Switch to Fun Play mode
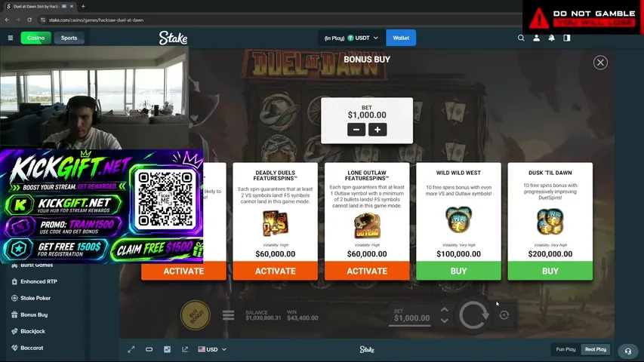The width and height of the screenshot is (644, 362). [565, 349]
